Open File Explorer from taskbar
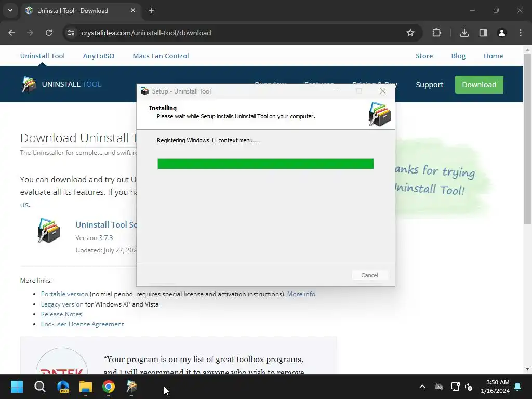The width and height of the screenshot is (532, 399). tap(86, 387)
